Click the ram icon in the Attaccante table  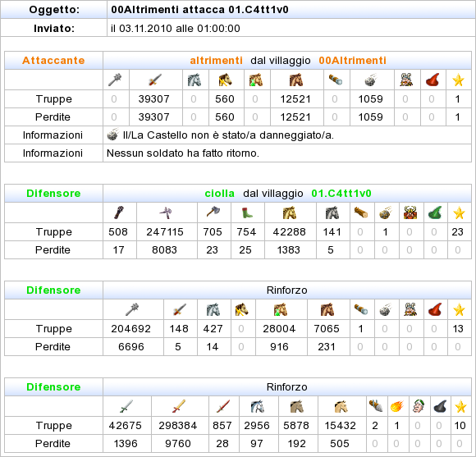[336, 80]
